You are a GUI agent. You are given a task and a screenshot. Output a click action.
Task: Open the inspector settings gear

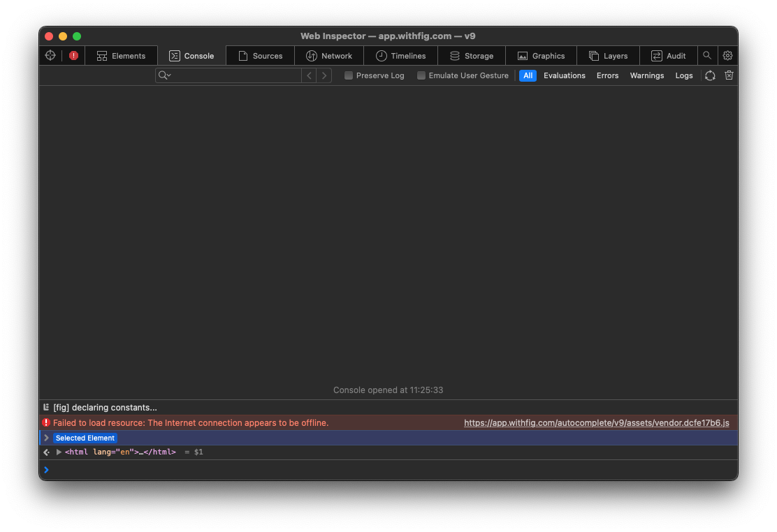pyautogui.click(x=727, y=55)
